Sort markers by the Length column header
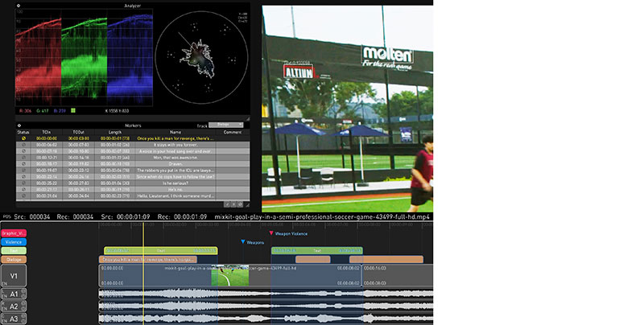Image resolution: width=644 pixels, height=325 pixels. click(115, 132)
